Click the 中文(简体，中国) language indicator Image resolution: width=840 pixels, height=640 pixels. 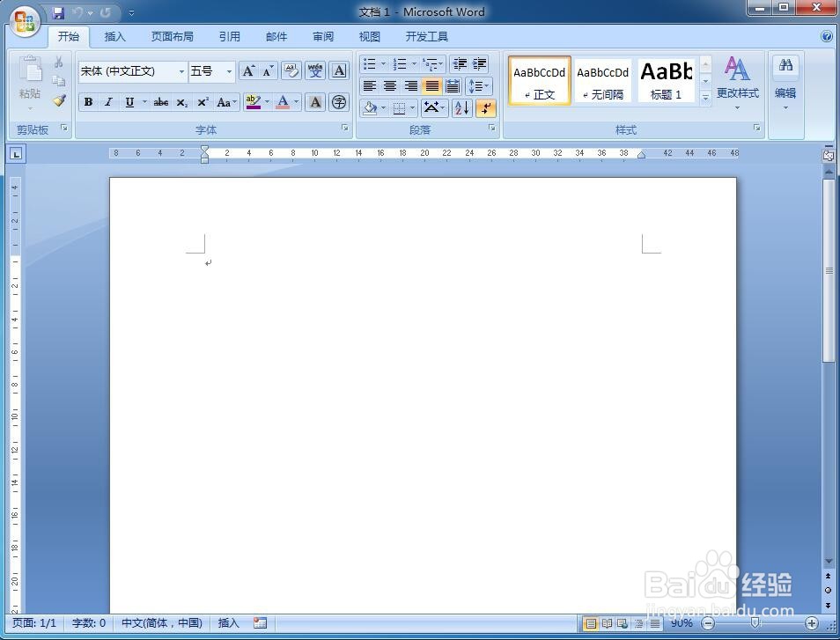tap(162, 623)
